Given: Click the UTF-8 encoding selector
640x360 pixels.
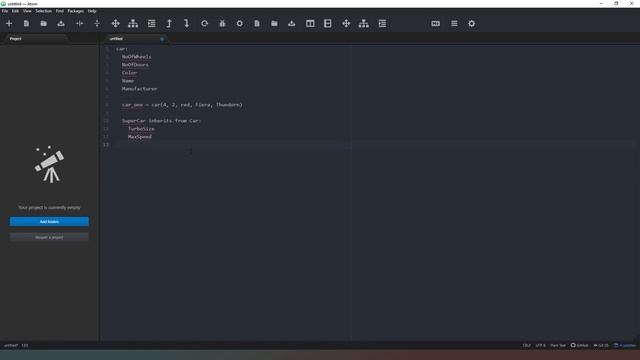Looking at the screenshot, I should [x=540, y=345].
